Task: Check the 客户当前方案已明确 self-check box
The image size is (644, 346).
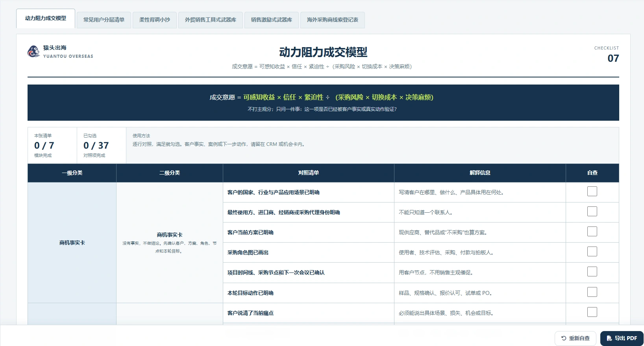Action: (592, 232)
